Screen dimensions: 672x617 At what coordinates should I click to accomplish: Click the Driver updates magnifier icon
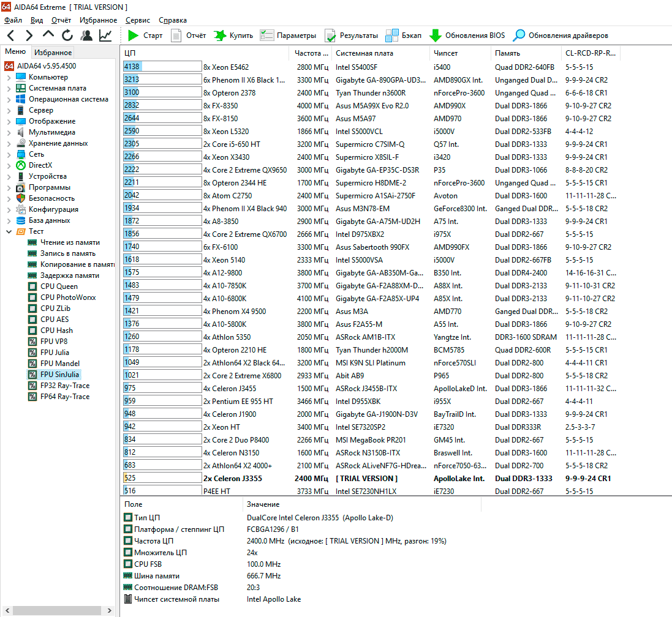tap(519, 36)
